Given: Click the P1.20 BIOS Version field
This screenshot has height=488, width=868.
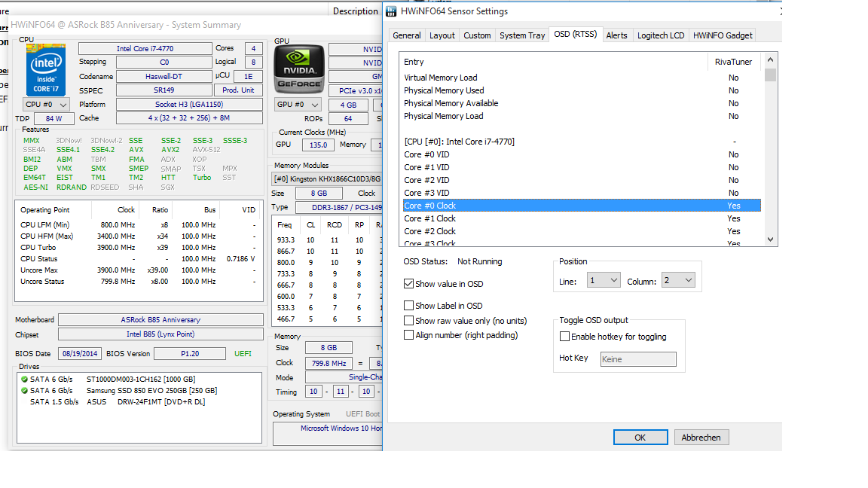Looking at the screenshot, I should point(190,353).
